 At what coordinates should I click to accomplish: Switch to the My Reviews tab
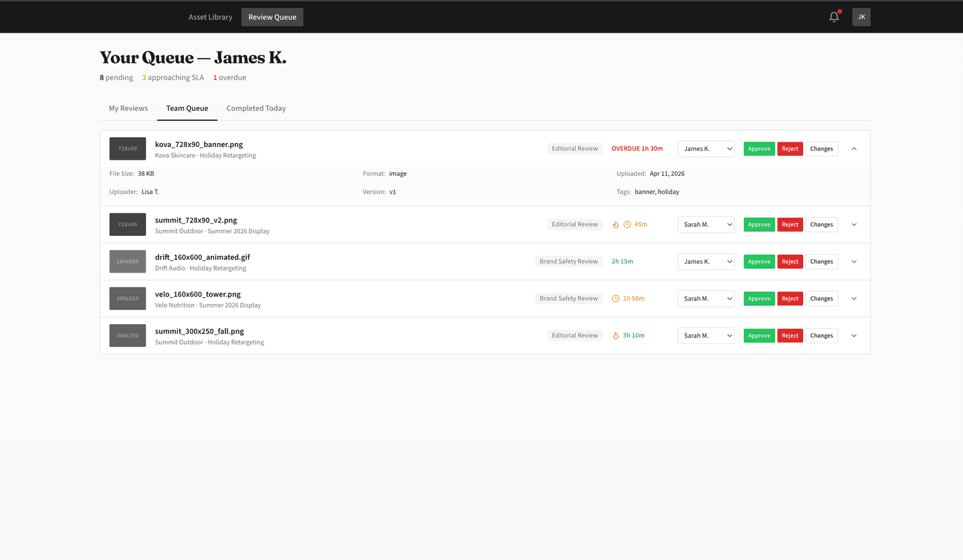(128, 108)
